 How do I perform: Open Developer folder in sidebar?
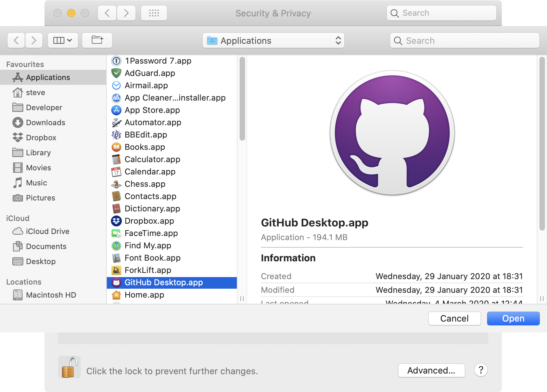(53, 108)
